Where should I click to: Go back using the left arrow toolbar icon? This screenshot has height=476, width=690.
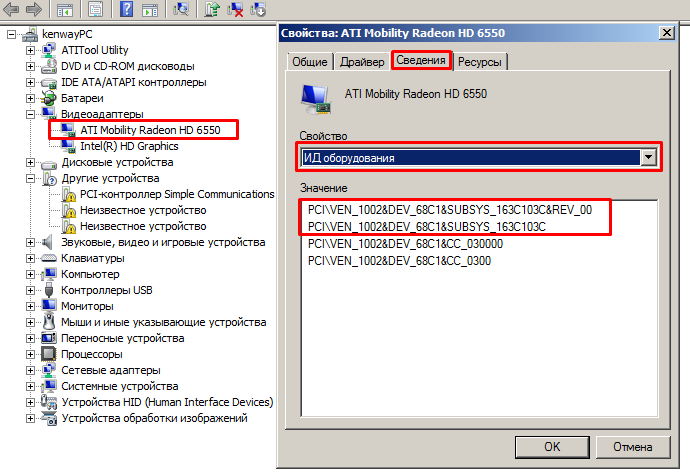[x=11, y=9]
